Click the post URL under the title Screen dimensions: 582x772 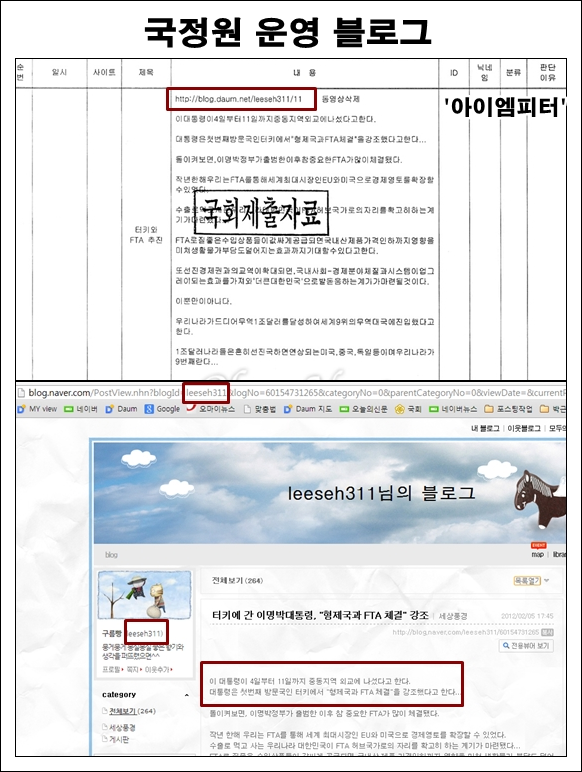tap(465, 632)
